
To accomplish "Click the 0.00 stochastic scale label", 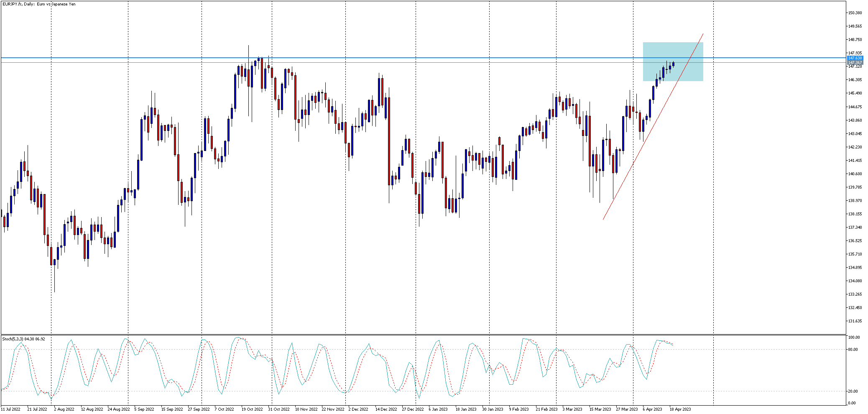I will (852, 403).
